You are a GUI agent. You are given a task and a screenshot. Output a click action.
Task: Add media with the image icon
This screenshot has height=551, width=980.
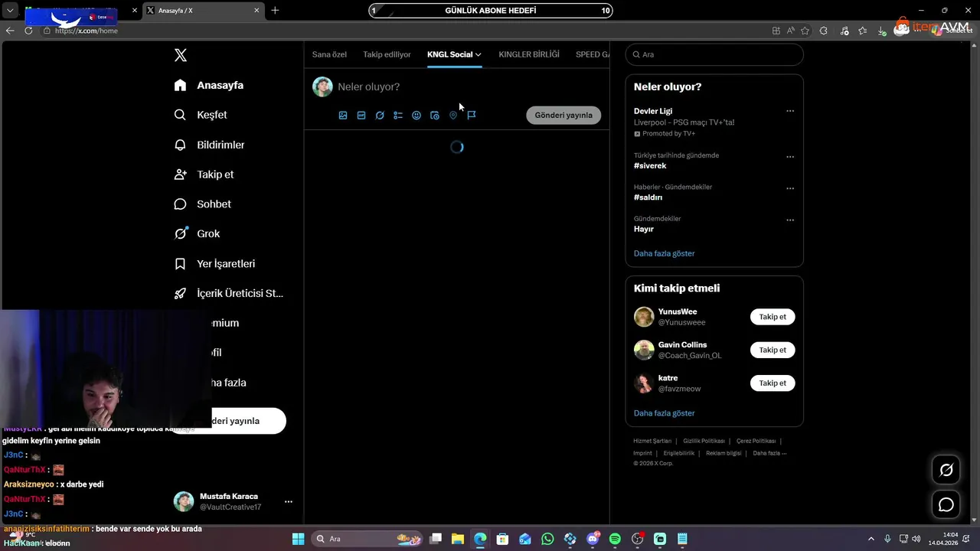point(343,116)
